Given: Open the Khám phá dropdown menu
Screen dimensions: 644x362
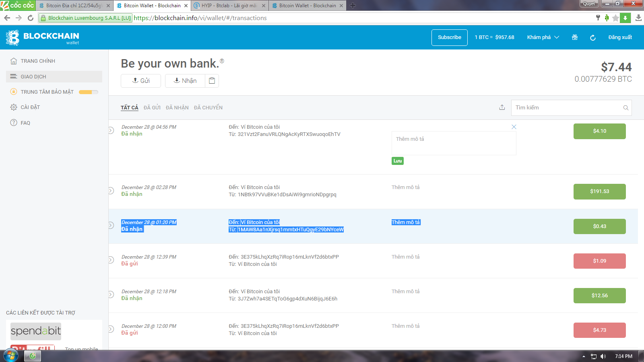Looking at the screenshot, I should [x=543, y=37].
